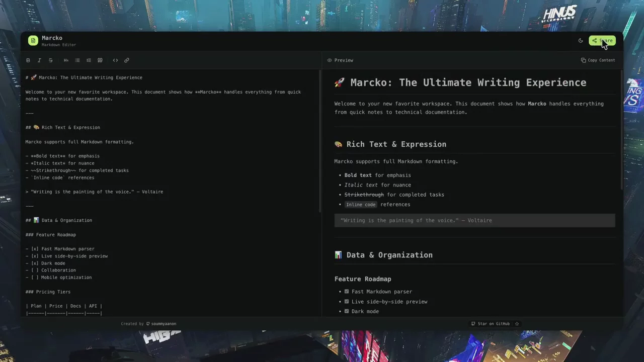This screenshot has height=362, width=644.
Task: Click editor table row '| Plan | Price | Docs | API |'
Action: (x=64, y=306)
